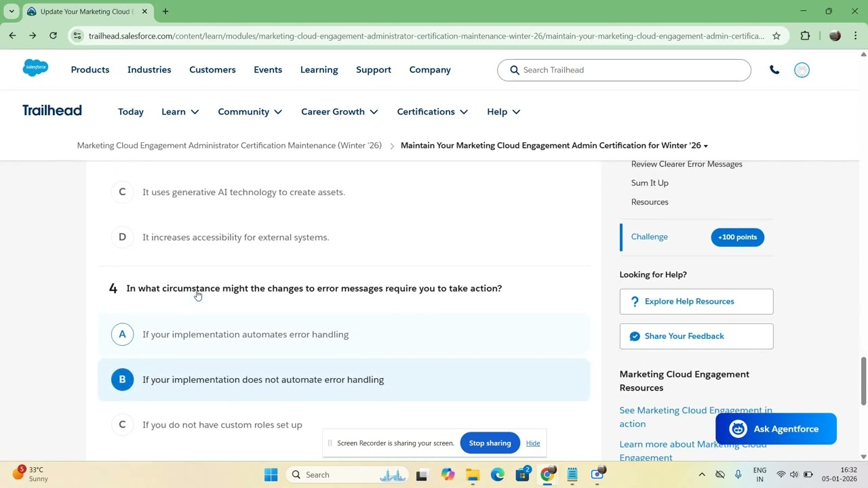Select answer A automates error handling
The width and height of the screenshot is (868, 488).
344,334
